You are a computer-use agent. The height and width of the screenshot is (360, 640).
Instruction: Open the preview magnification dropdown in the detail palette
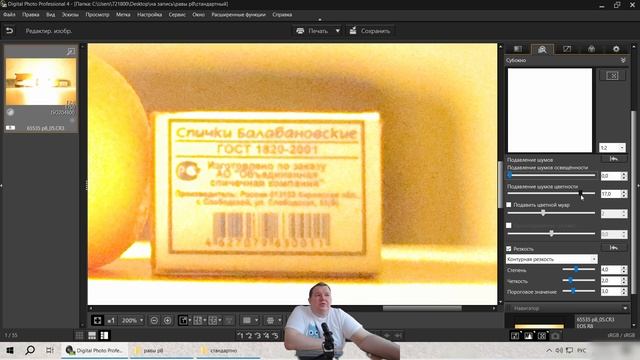612,147
